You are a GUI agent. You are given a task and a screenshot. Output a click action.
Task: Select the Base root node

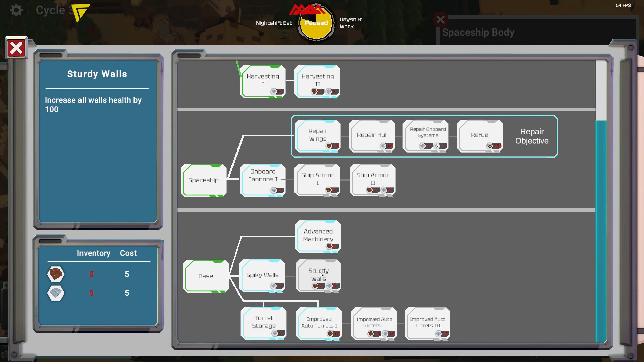point(206,276)
